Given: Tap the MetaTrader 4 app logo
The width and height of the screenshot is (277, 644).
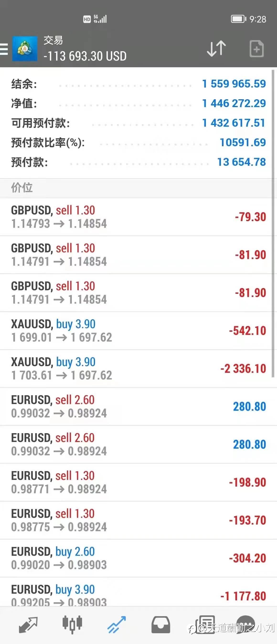Looking at the screenshot, I should tap(25, 49).
